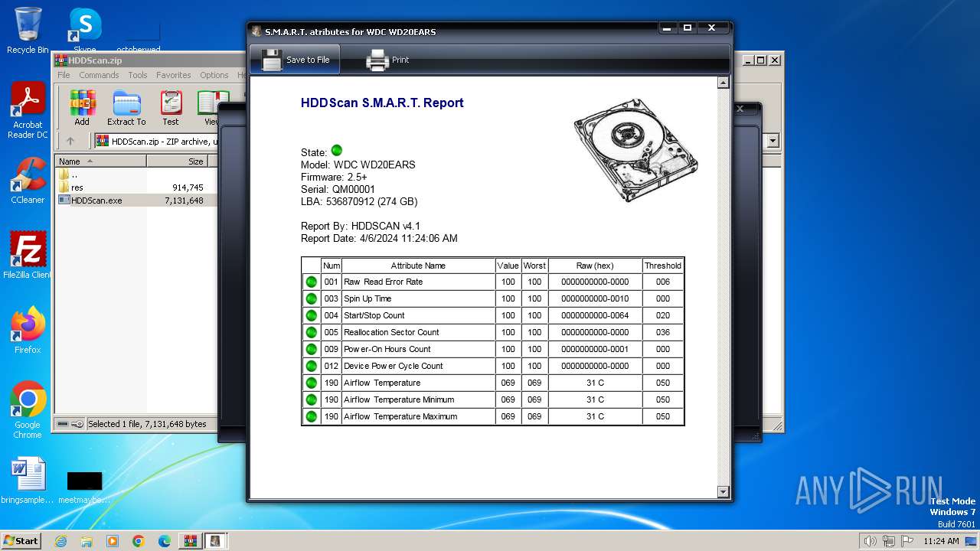980x551 pixels.
Task: Click the WinRAR View icon
Action: 211,107
